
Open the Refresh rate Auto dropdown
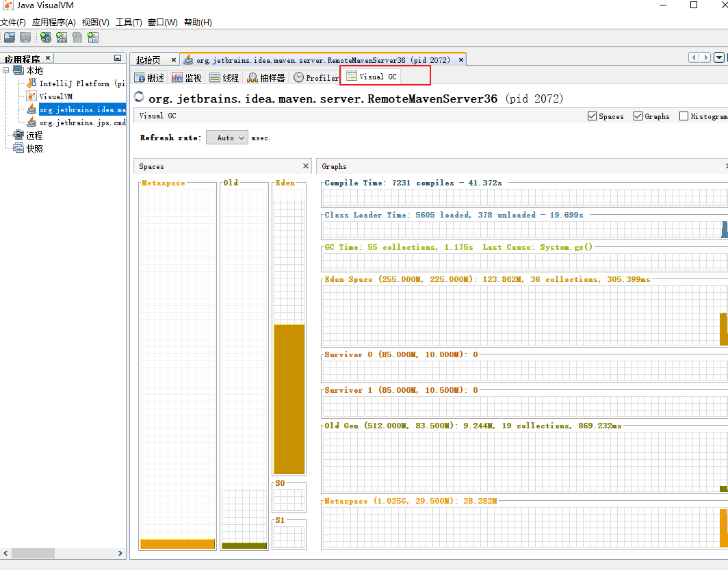click(227, 138)
